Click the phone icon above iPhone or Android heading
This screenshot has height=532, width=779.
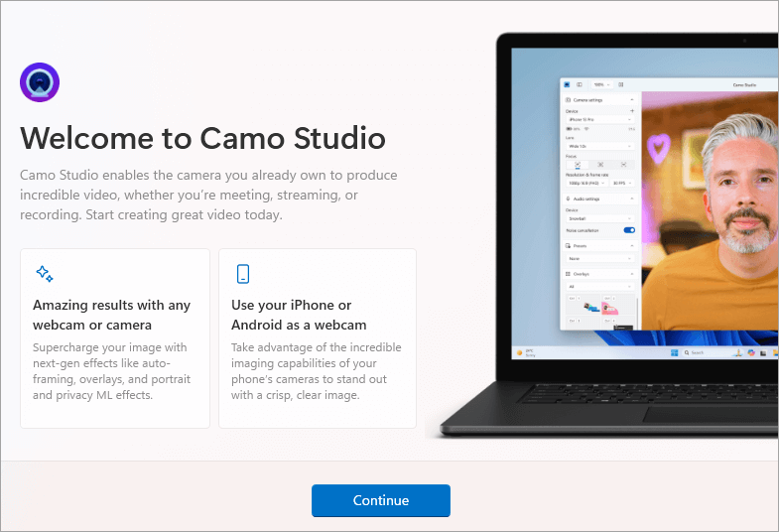point(243,274)
